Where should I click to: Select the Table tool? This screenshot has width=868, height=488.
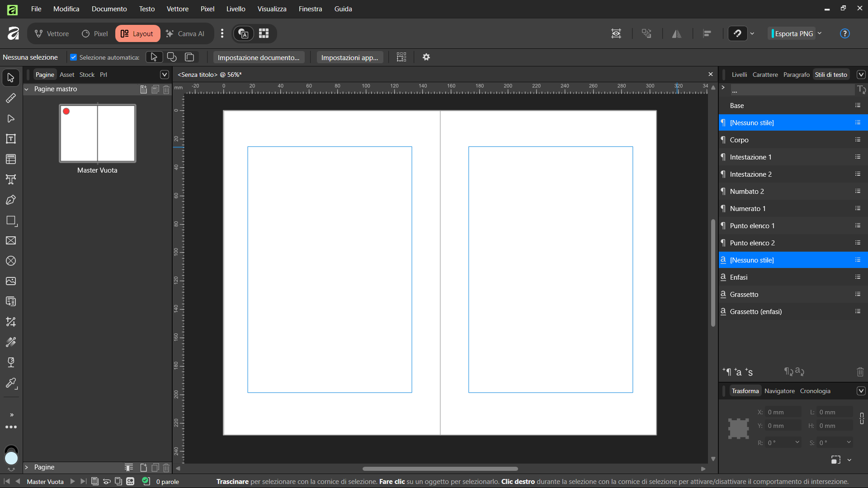pyautogui.click(x=11, y=159)
